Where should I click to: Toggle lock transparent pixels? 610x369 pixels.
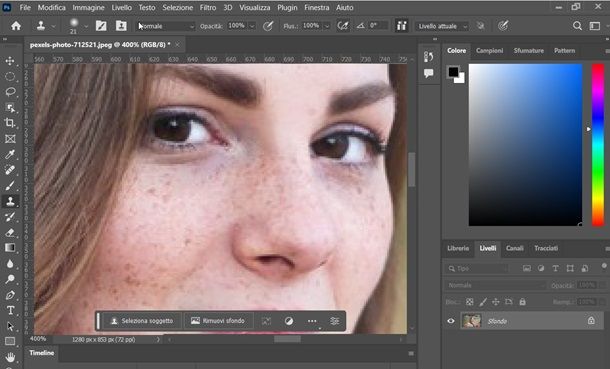click(470, 302)
